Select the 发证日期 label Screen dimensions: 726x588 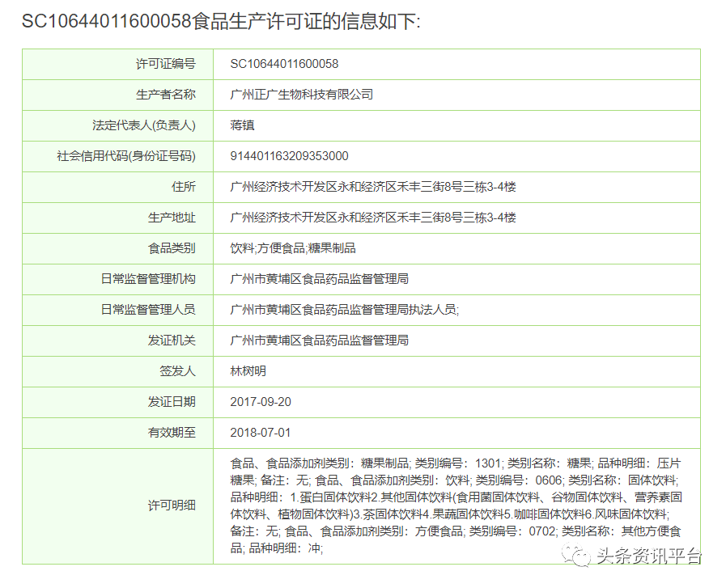172,401
